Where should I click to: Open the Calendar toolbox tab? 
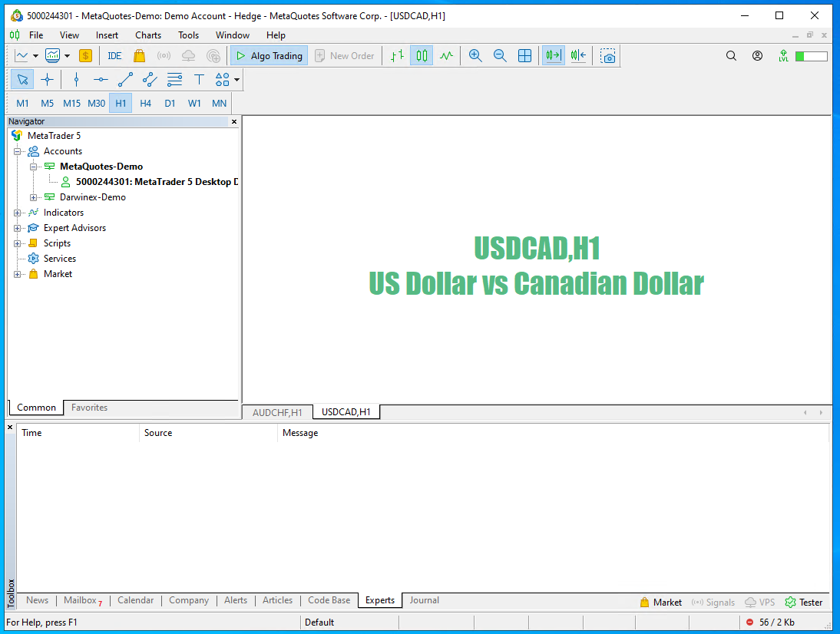(136, 600)
